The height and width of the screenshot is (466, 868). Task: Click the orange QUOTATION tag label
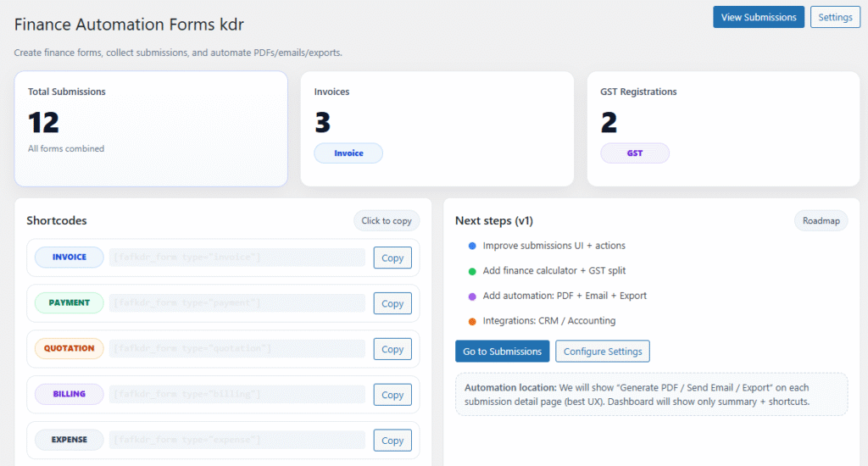pos(70,348)
